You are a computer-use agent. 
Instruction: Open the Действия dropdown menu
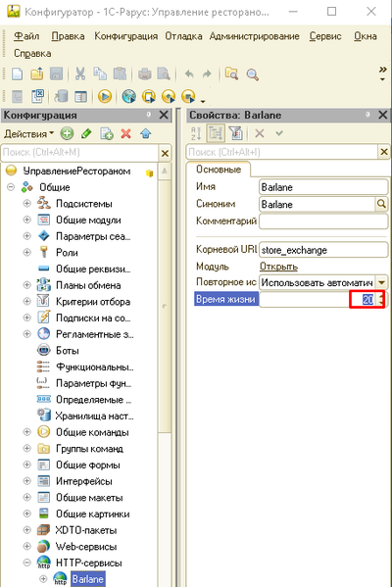(28, 133)
